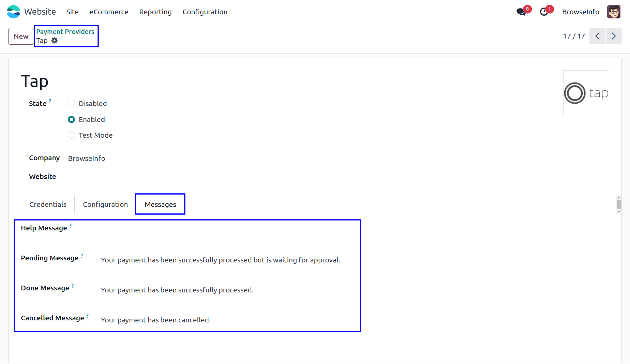
Task: Click the Odoo Website app logo
Action: click(x=13, y=12)
